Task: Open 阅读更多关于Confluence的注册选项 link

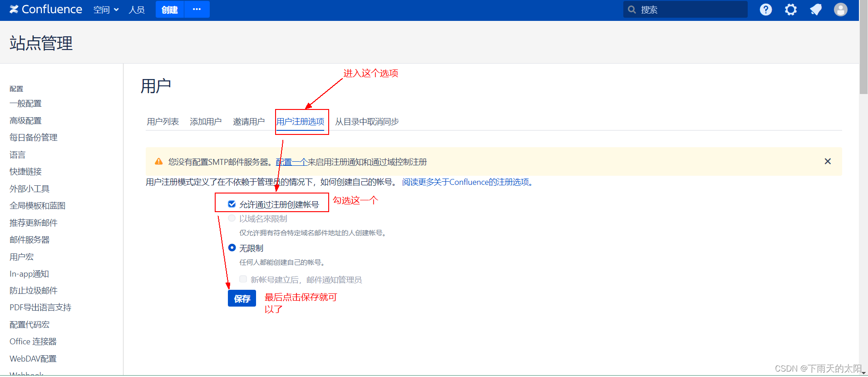Action: [x=468, y=182]
